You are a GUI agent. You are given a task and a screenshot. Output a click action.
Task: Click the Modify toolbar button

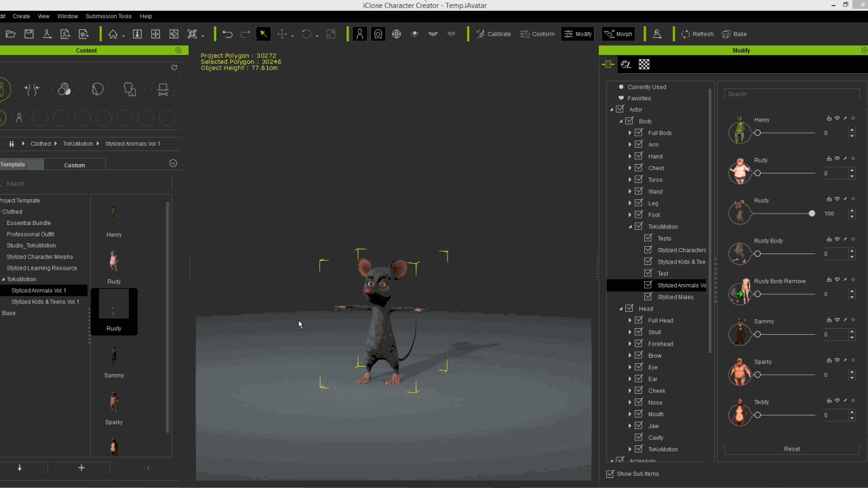578,34
